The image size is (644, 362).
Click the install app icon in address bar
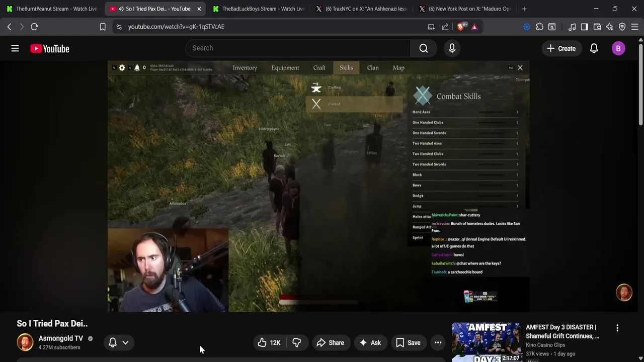click(431, 27)
